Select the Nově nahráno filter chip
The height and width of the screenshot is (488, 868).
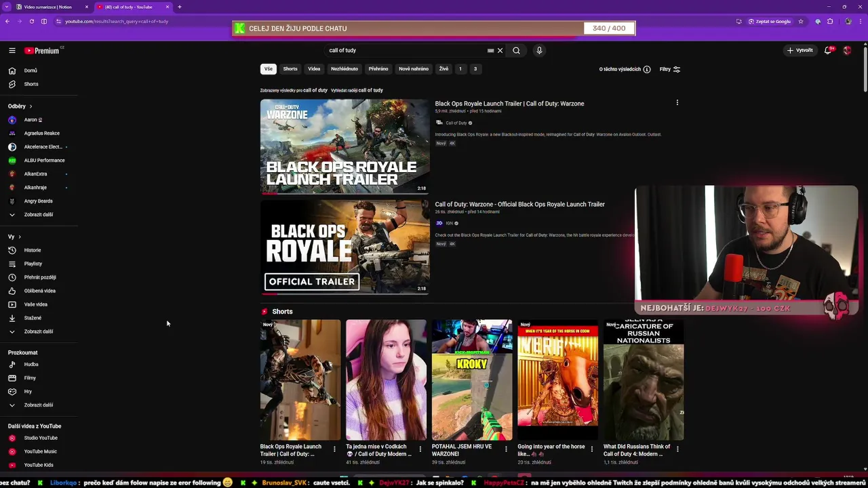[414, 68]
